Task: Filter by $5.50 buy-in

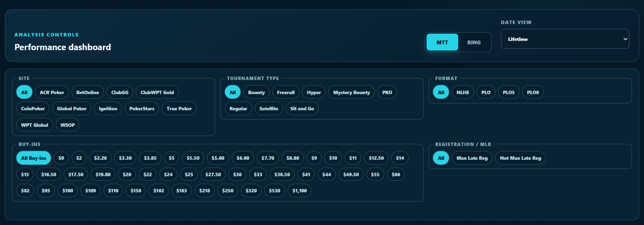Action: coord(193,158)
